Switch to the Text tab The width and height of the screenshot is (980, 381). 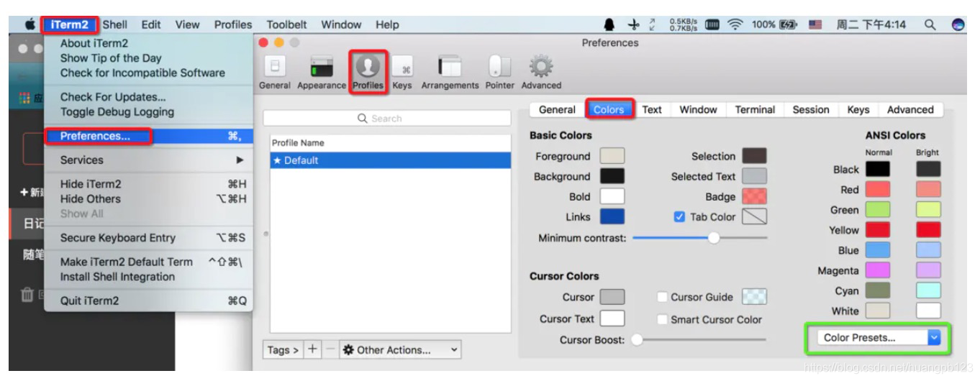[652, 110]
